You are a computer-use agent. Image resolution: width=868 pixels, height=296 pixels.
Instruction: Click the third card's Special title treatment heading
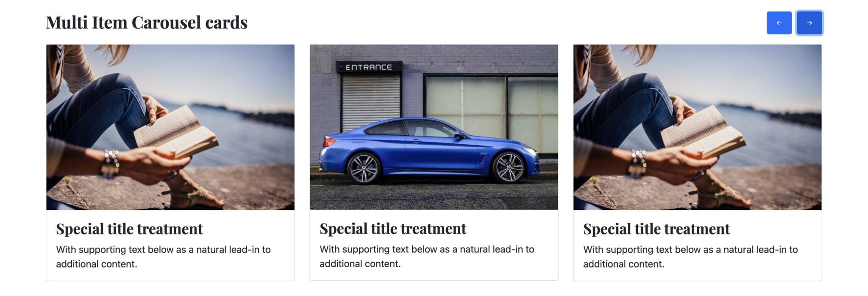click(x=657, y=229)
